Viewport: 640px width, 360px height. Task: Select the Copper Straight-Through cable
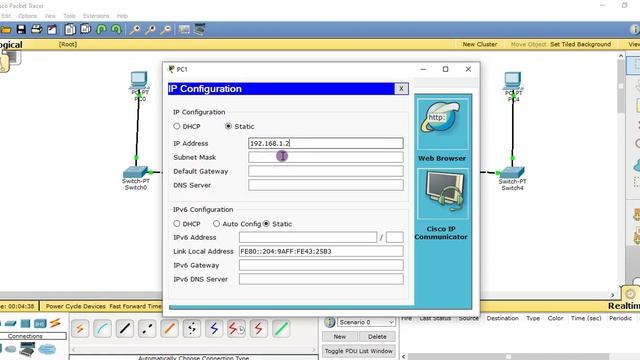point(125,329)
